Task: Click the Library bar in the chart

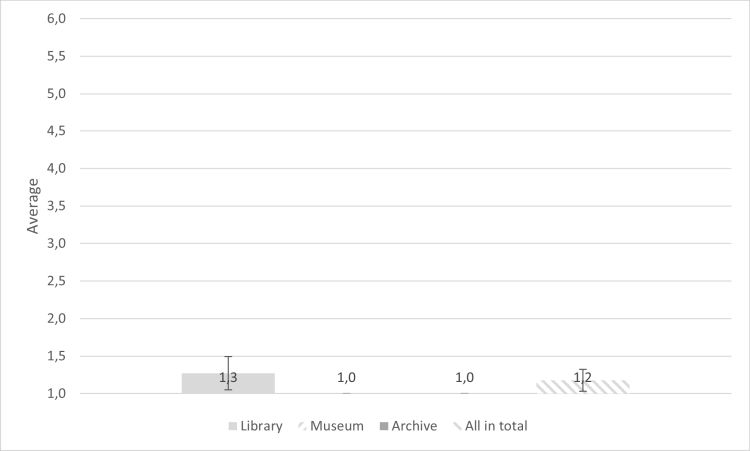Action: (x=228, y=384)
